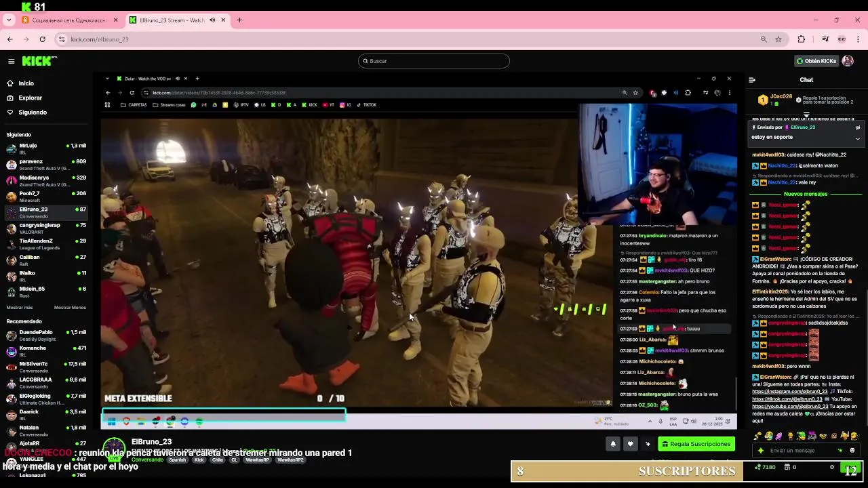The image size is (868, 488).
Task: Reload the kick.com page
Action: point(42,39)
